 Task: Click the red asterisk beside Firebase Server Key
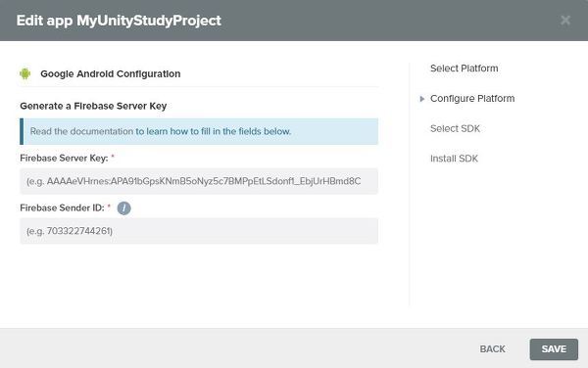click(113, 157)
